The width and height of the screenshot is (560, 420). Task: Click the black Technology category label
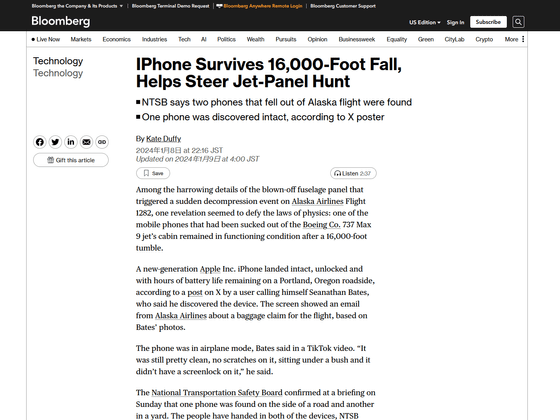[58, 61]
